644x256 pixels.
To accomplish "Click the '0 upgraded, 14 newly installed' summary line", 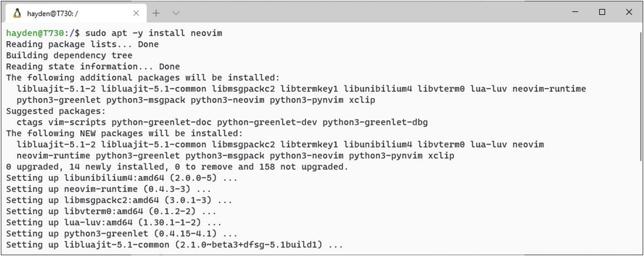I will [x=177, y=167].
